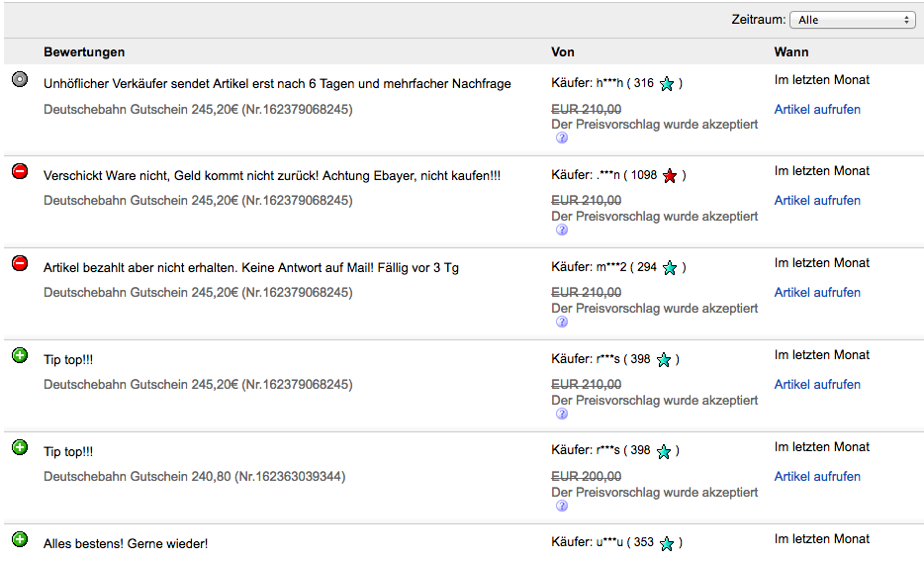Image resolution: width=924 pixels, height=561 pixels.
Task: Click help icon under price proposal in .***n review
Action: 562,231
